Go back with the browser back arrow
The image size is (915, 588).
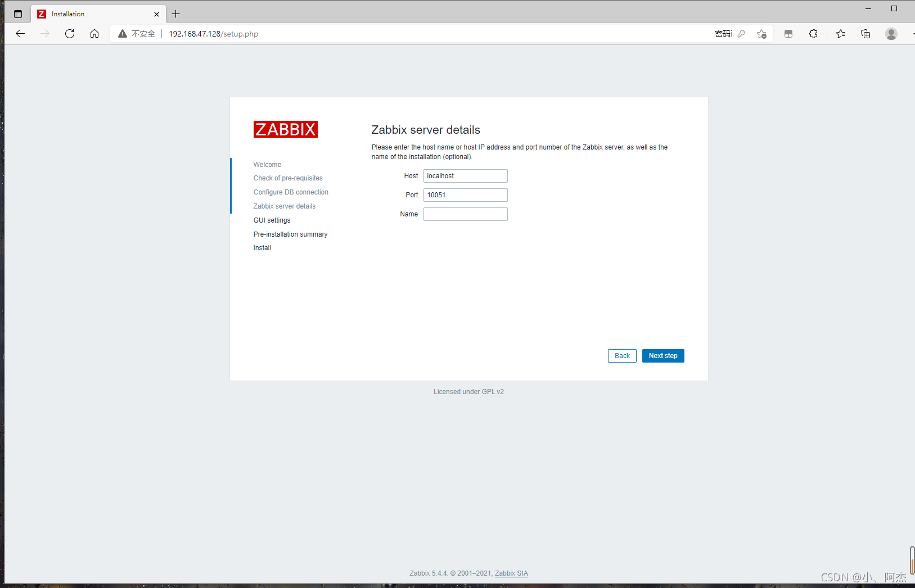20,34
